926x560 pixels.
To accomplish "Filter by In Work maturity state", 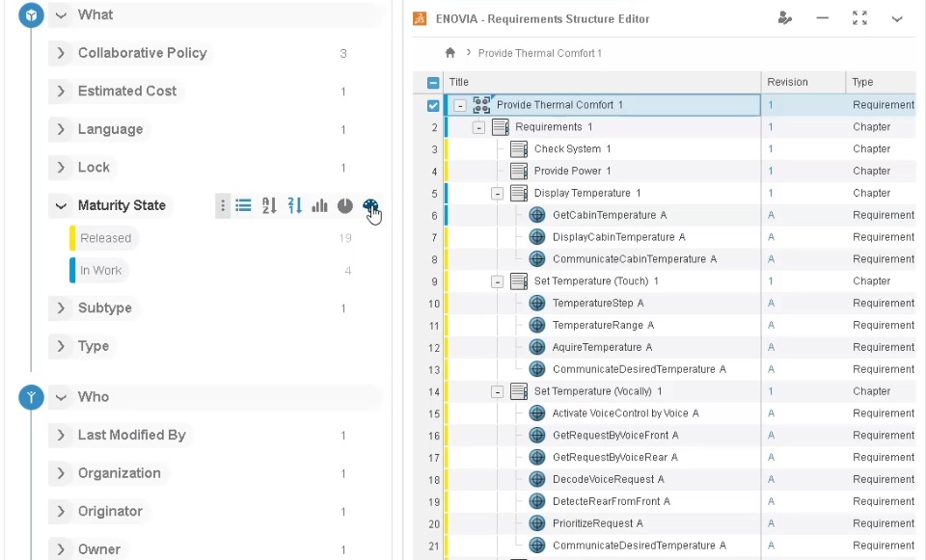I will point(100,270).
